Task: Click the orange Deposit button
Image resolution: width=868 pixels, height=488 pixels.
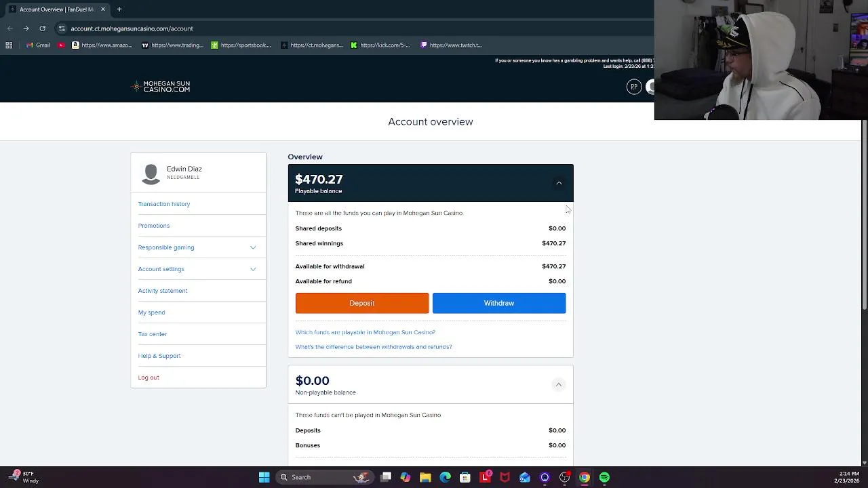Action: 362,303
